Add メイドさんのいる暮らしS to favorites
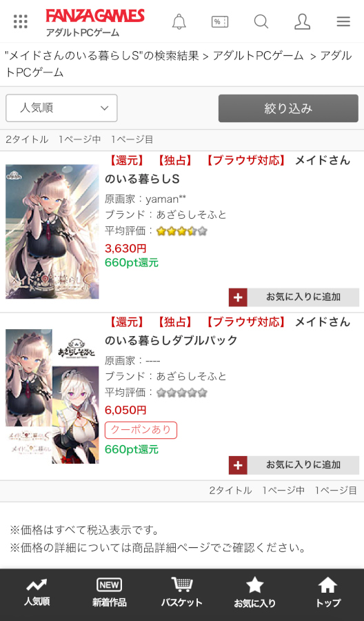Image resolution: width=364 pixels, height=621 pixels. tap(294, 297)
